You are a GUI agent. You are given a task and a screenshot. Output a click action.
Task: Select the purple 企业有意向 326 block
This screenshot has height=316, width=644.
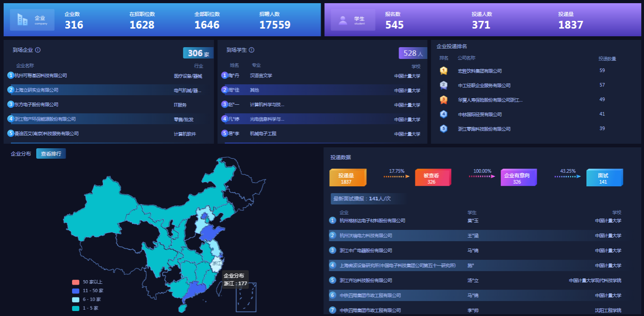coord(518,178)
